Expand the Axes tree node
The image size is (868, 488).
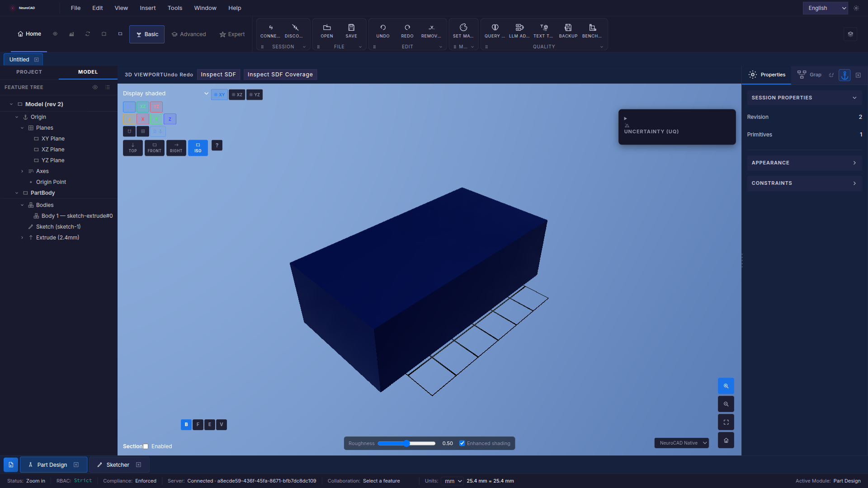(x=22, y=171)
